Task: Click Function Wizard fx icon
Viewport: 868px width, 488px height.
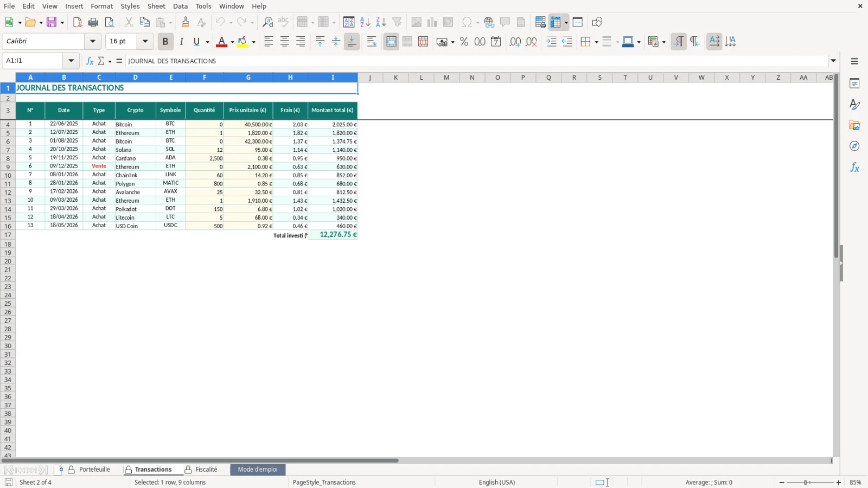Action: coord(90,61)
